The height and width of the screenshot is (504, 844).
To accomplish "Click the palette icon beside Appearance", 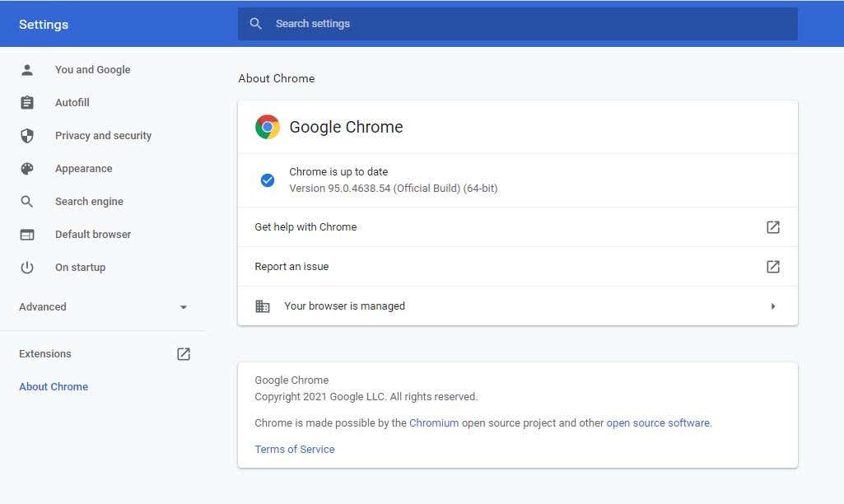I will pos(27,169).
